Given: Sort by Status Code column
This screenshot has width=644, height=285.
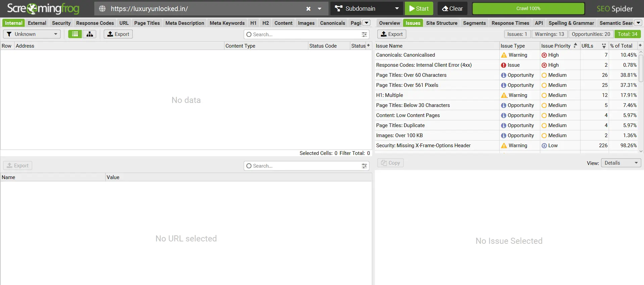Looking at the screenshot, I should [329, 46].
